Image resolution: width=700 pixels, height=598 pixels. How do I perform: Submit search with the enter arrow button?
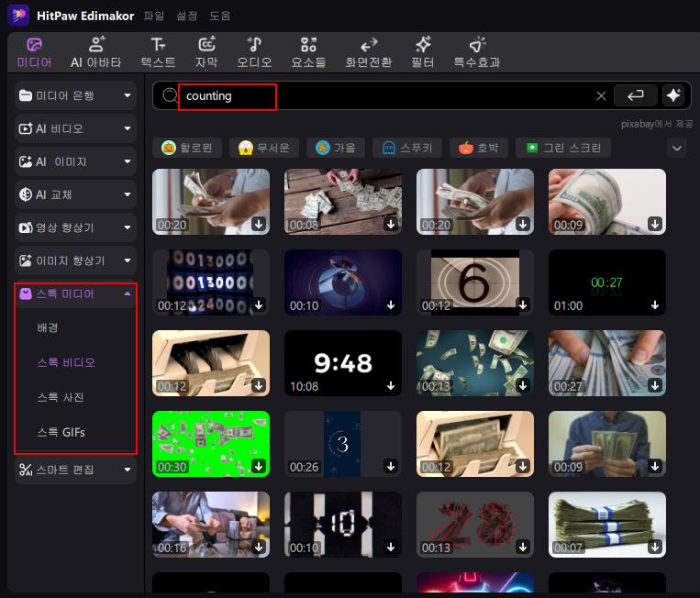pyautogui.click(x=635, y=95)
